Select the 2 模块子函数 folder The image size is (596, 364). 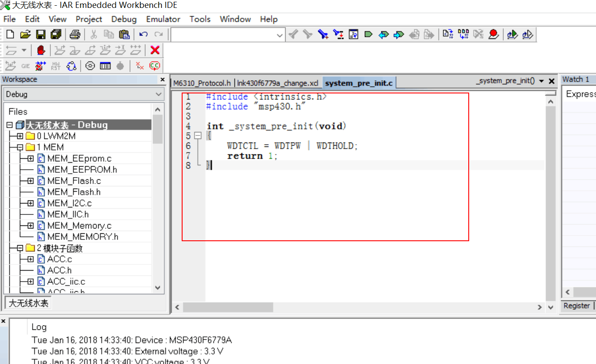[60, 248]
